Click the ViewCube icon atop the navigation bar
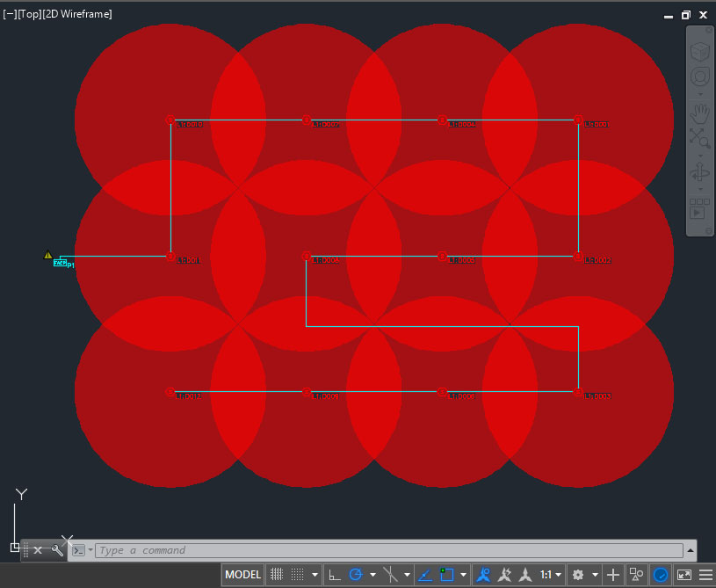Screen dimensions: 716x588 699,51
